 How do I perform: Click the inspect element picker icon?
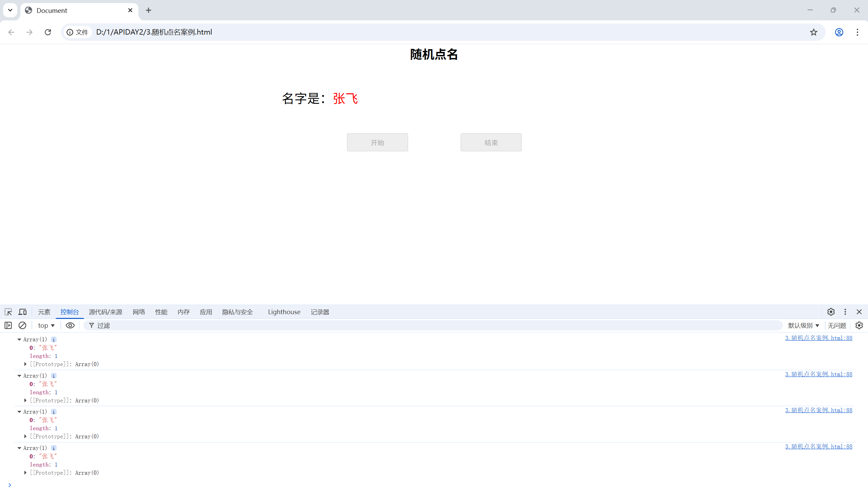[8, 312]
